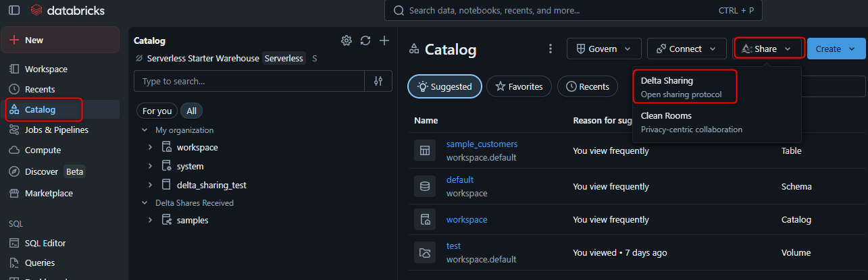
Task: Click the default schema icon
Action: click(x=425, y=186)
